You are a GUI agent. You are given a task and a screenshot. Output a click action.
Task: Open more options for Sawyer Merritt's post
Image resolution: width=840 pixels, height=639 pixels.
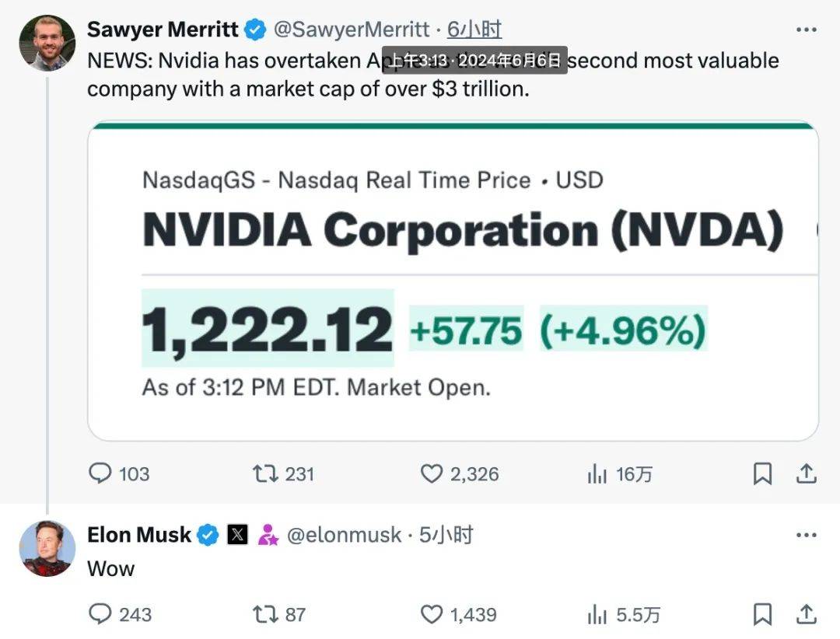tap(807, 30)
